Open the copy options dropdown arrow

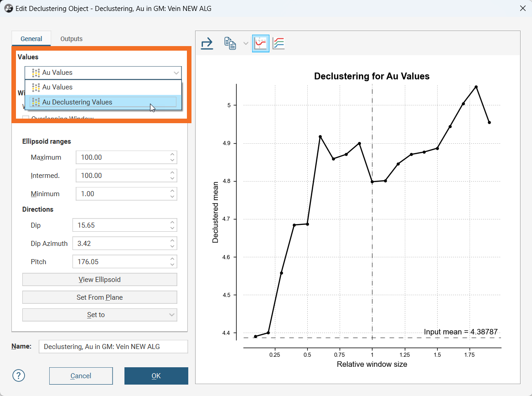pyautogui.click(x=246, y=44)
